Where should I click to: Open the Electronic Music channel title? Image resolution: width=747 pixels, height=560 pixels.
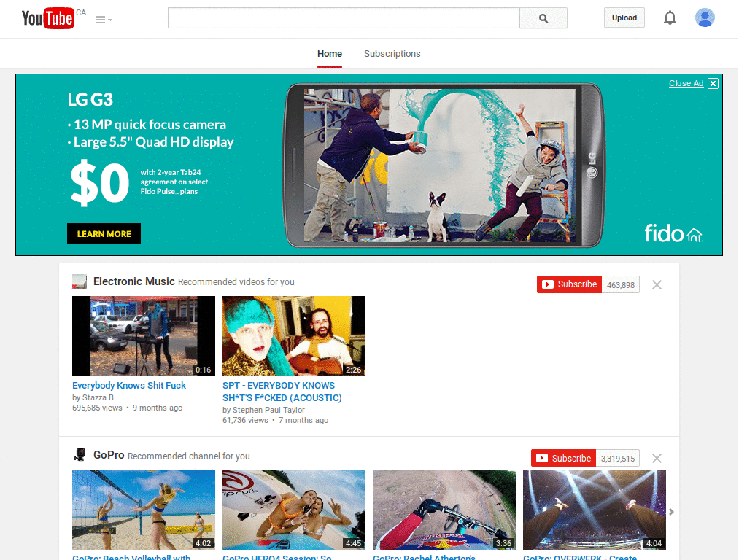coord(134,281)
